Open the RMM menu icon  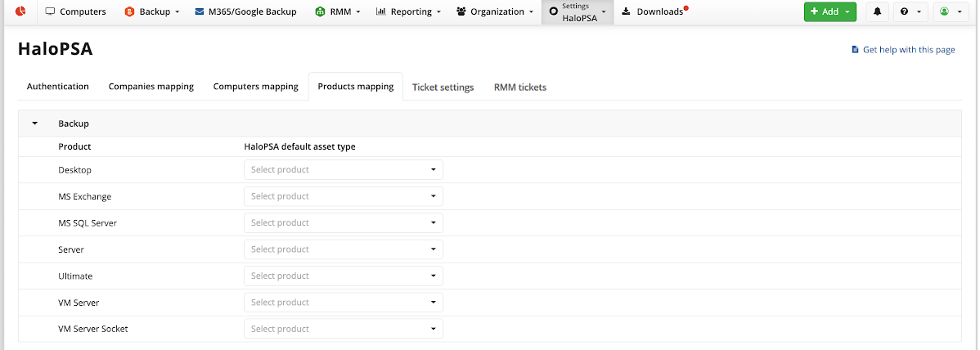[320, 12]
